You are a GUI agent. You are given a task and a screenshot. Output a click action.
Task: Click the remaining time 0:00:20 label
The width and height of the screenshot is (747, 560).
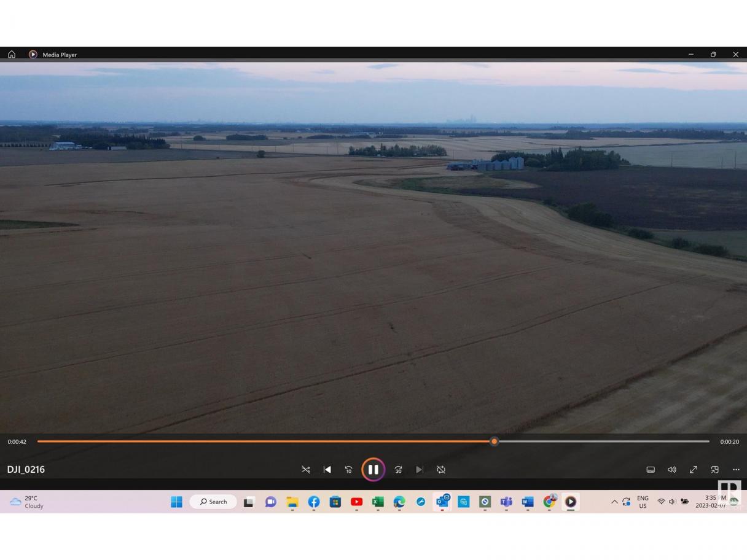pos(729,442)
